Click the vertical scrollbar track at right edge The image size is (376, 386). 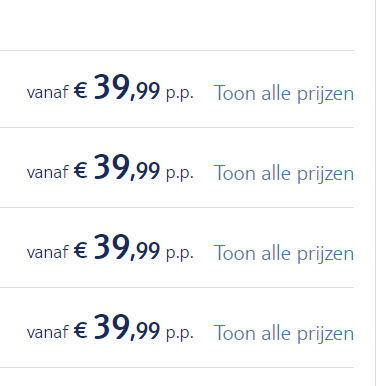[x=374, y=193]
